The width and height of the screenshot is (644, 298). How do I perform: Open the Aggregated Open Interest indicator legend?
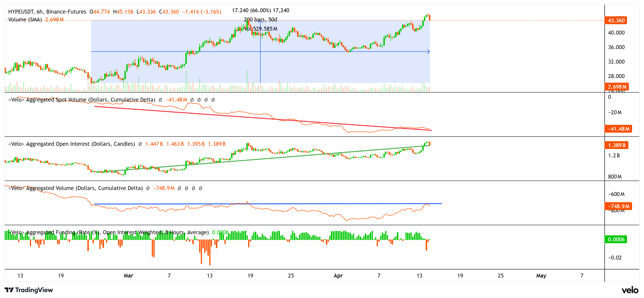(x=72, y=144)
